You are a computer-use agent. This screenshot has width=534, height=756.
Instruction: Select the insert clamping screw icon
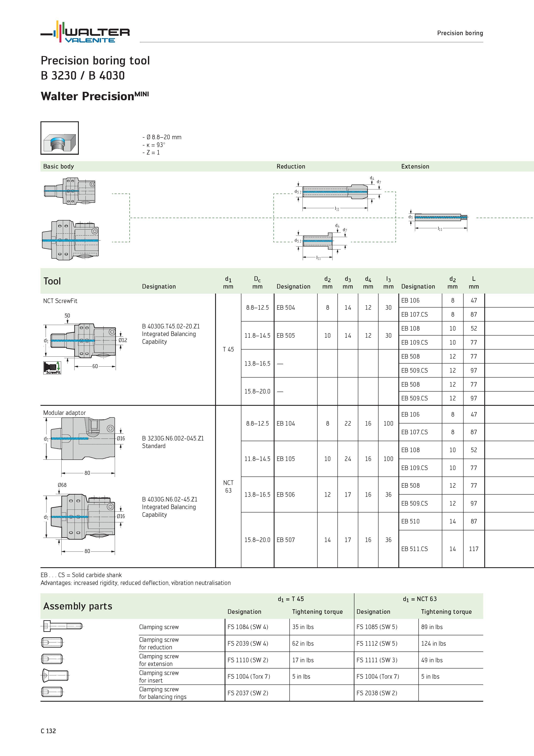pos(55,676)
